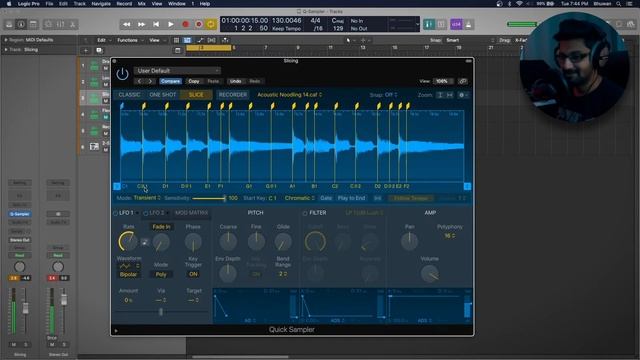Click the zoom horizontal waveform icon

point(450,95)
